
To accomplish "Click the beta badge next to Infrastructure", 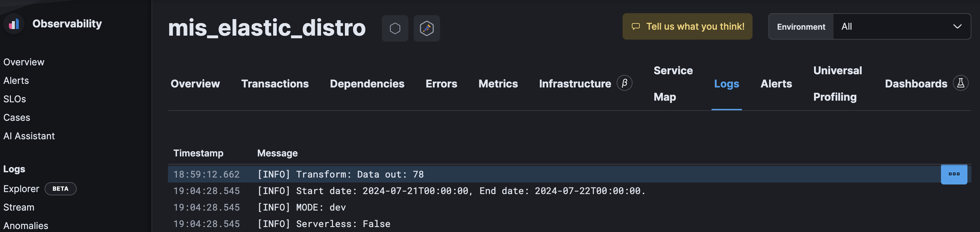I will [x=624, y=83].
